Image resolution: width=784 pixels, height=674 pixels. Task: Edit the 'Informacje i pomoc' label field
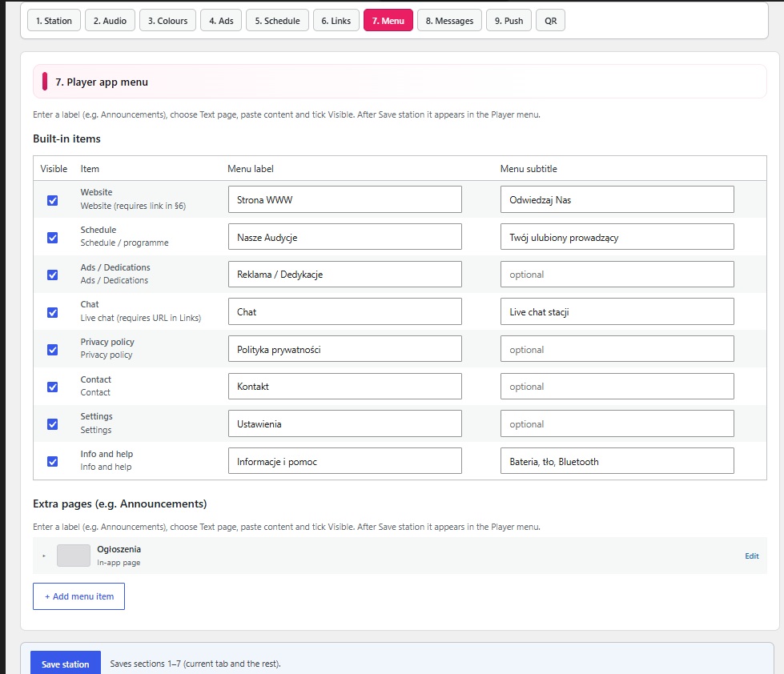tap(345, 460)
